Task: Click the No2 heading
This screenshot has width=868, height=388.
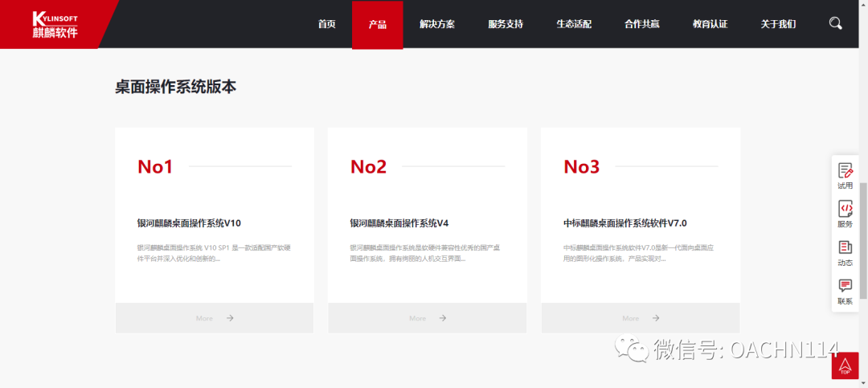Action: tap(368, 166)
